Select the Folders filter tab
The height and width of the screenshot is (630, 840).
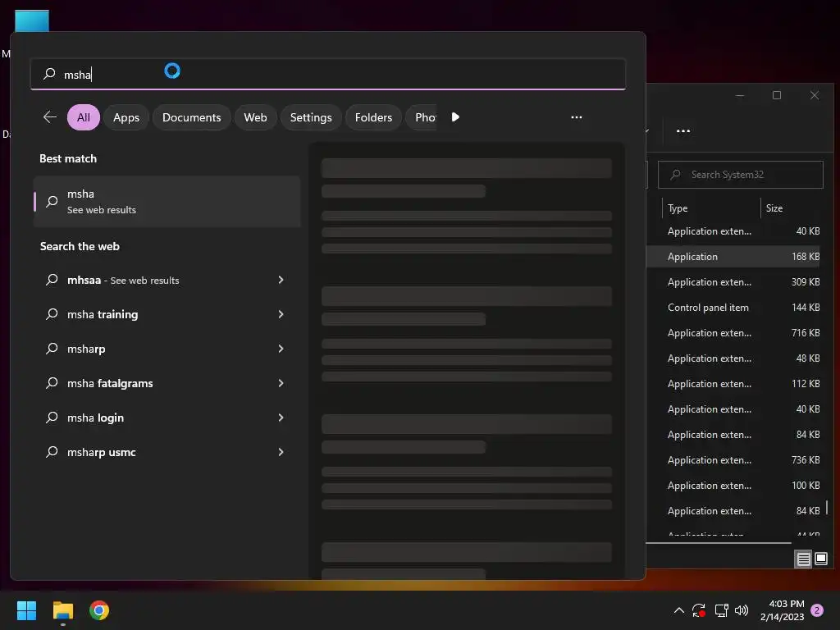tap(373, 117)
